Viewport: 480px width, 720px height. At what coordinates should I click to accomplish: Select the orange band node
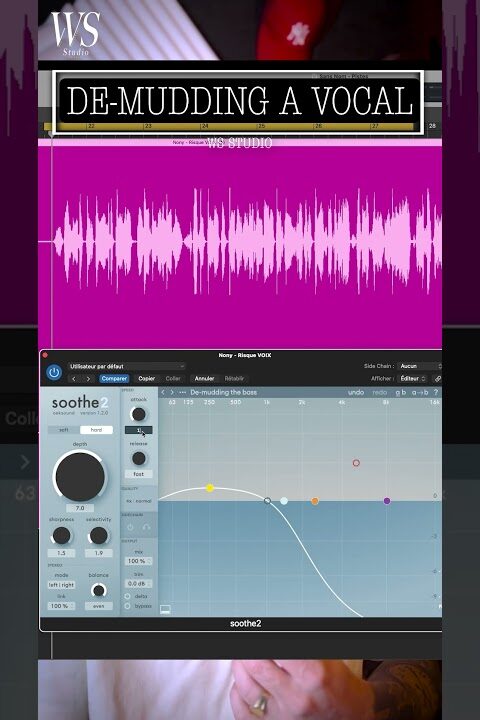[315, 501]
